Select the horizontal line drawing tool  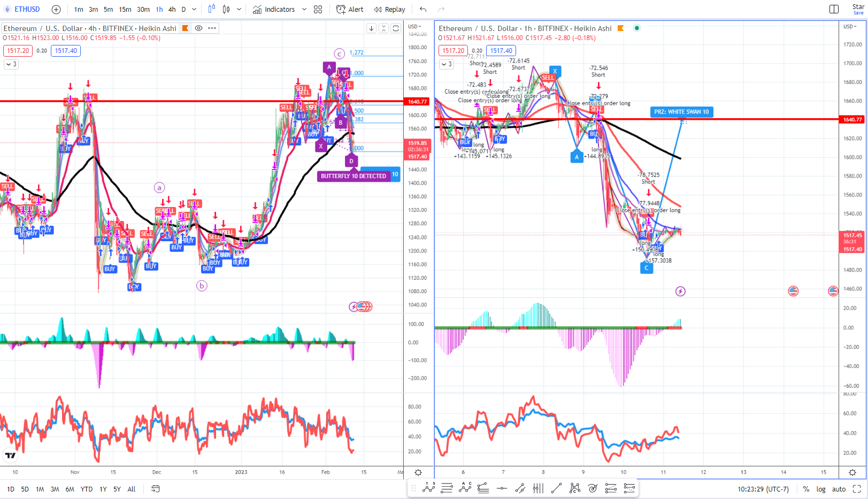(502, 488)
